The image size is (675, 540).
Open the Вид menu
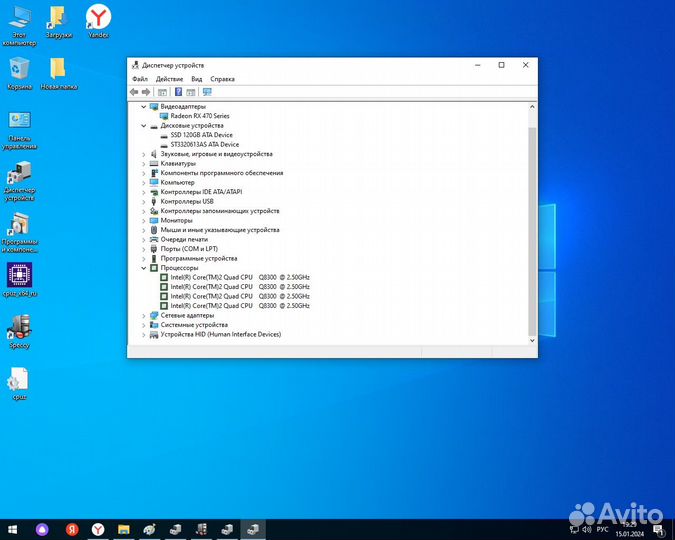197,79
